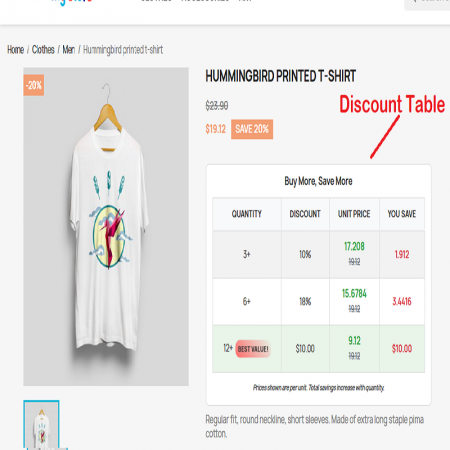Click the SAVE 20% badge
450x450 pixels.
pos(252,129)
